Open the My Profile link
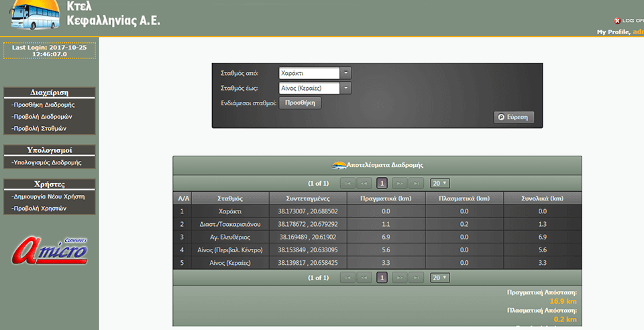The image size is (644, 330). coord(613,32)
